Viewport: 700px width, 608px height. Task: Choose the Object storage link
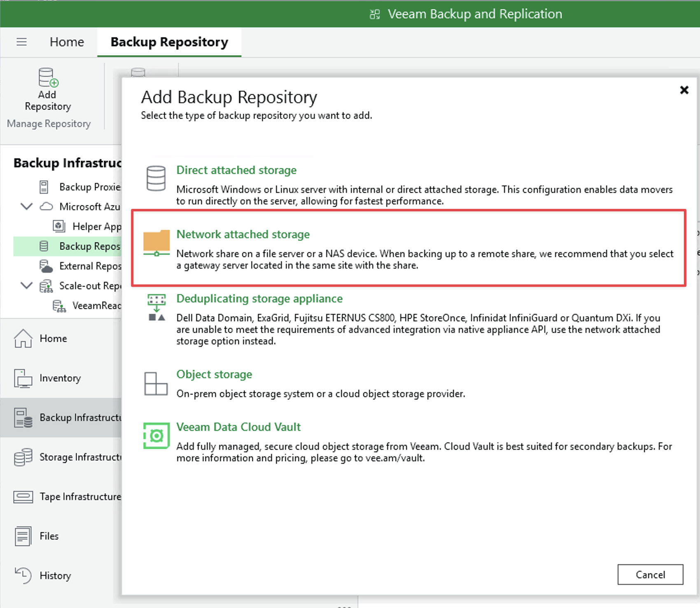pos(214,374)
